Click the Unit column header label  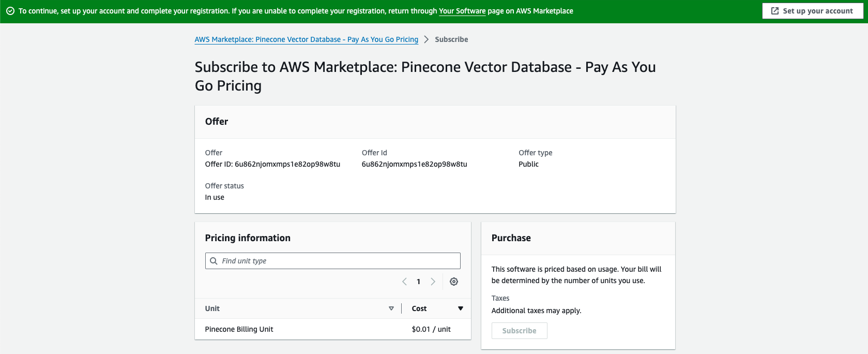pos(212,308)
